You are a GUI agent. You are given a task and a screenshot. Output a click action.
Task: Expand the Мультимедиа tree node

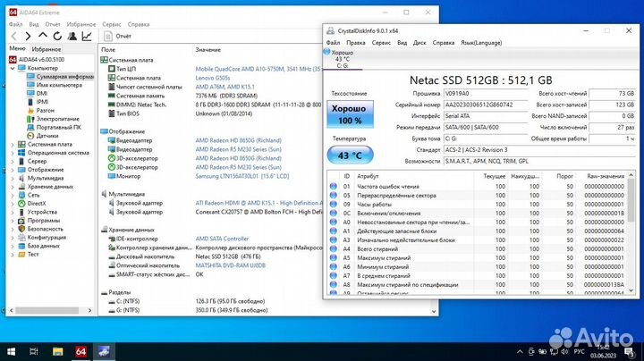(x=13, y=178)
